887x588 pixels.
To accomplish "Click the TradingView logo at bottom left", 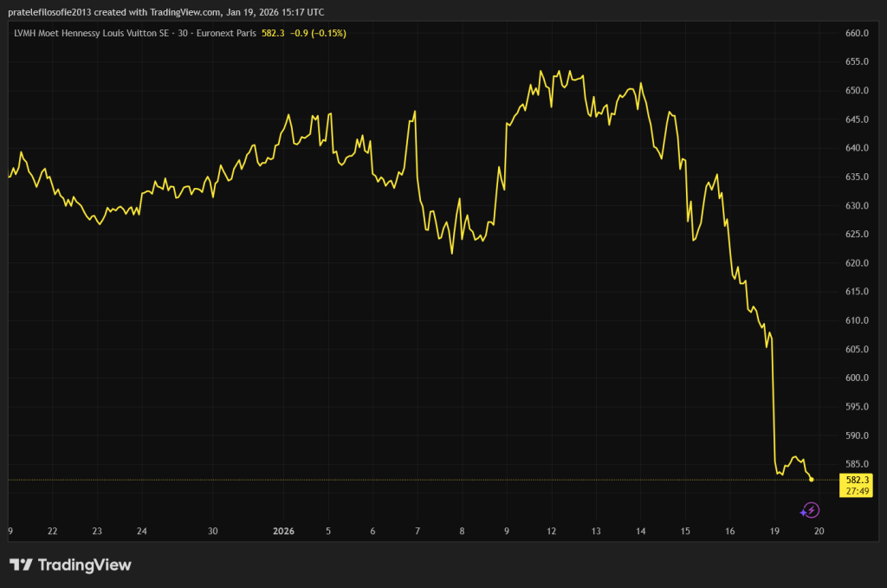I will tap(70, 565).
